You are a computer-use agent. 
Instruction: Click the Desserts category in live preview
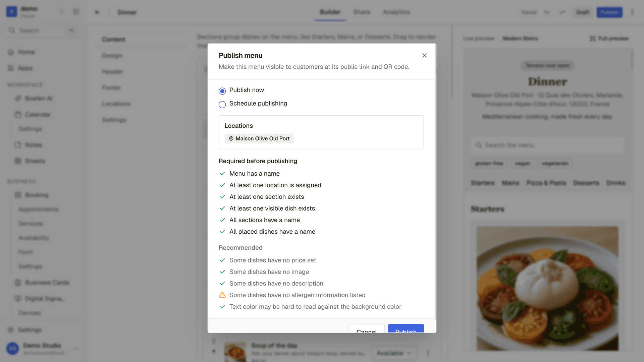tap(586, 183)
